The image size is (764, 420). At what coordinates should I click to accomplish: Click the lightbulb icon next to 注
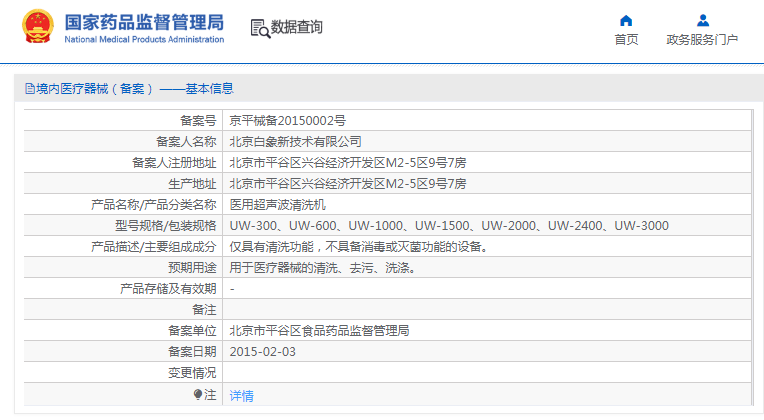[197, 394]
